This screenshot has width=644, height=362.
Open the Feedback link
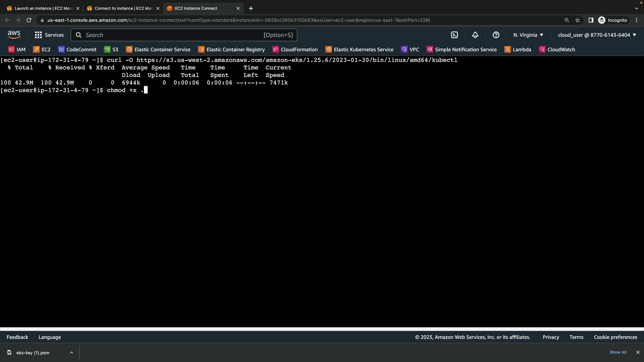pos(17,337)
